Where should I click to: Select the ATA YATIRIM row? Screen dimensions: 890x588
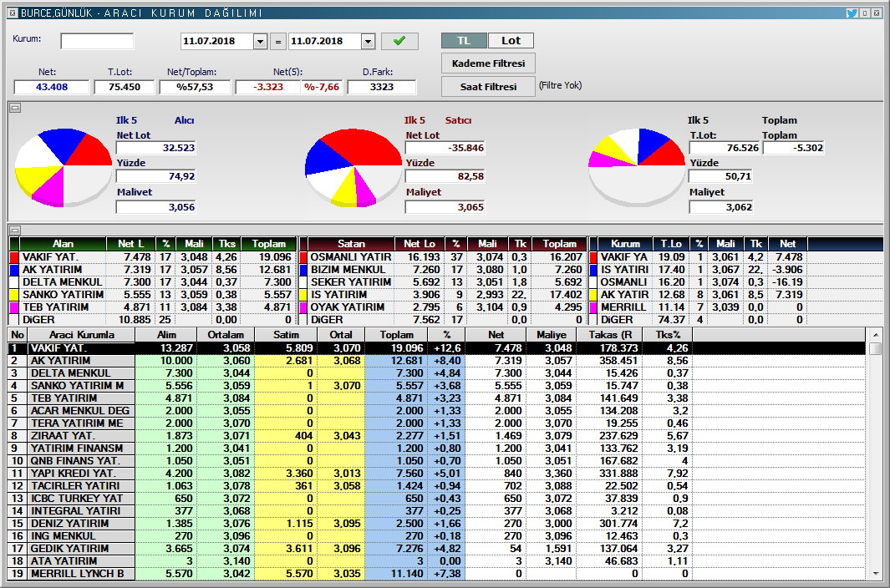436,560
